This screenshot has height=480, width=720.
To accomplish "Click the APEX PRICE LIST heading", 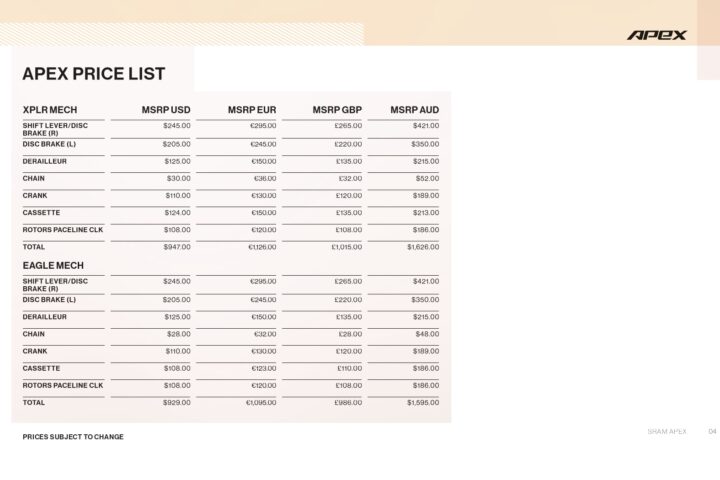I will pyautogui.click(x=93, y=74).
